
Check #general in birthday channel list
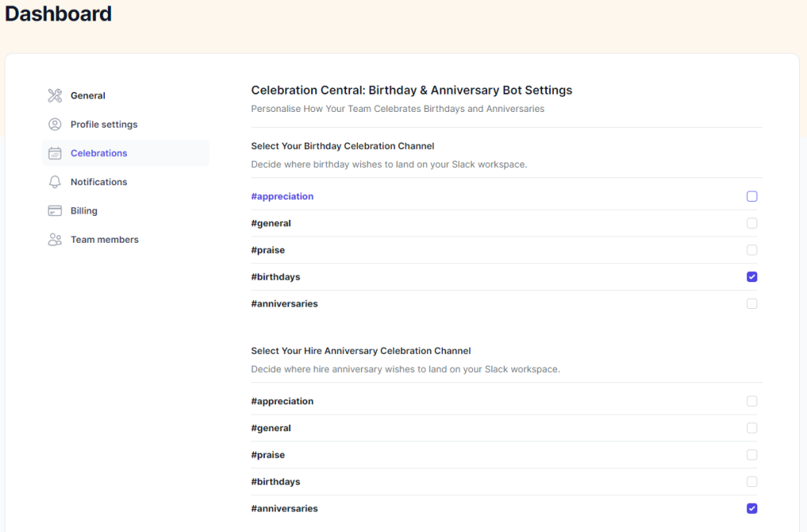pyautogui.click(x=752, y=223)
